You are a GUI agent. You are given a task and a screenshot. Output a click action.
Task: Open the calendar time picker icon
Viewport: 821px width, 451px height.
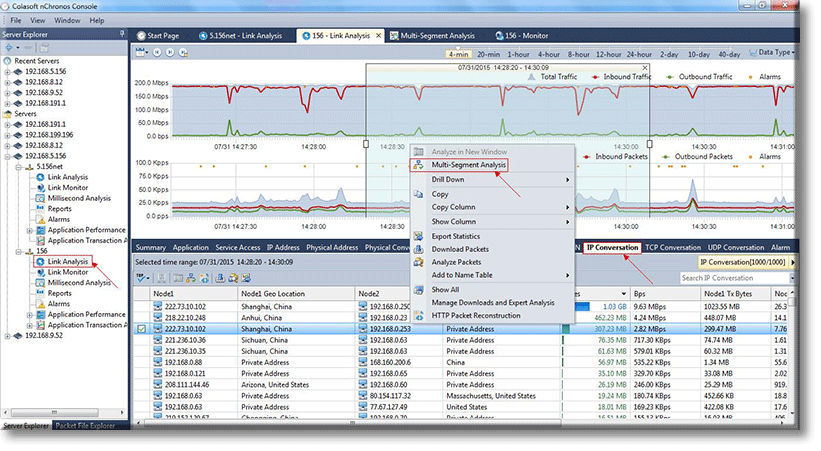[x=141, y=52]
